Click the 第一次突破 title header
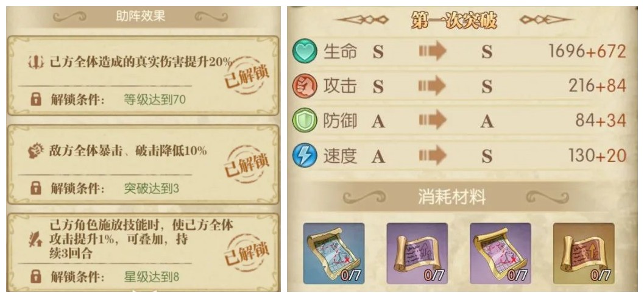This screenshot has height=298, width=644. (x=454, y=20)
